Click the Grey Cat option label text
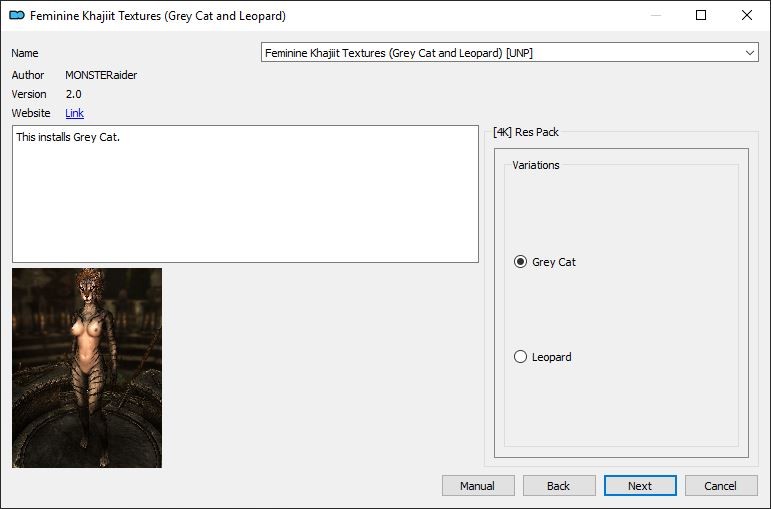The height and width of the screenshot is (509, 771). (x=554, y=262)
